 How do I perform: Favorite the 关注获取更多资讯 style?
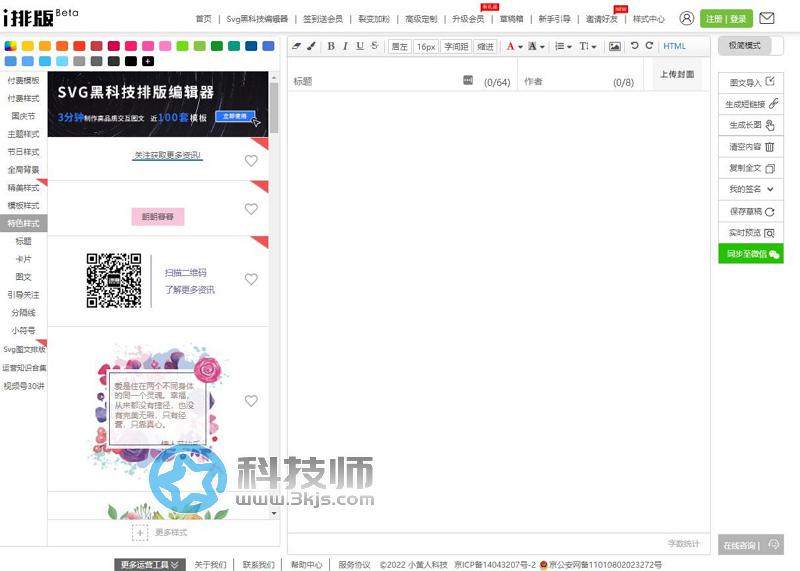coord(251,161)
